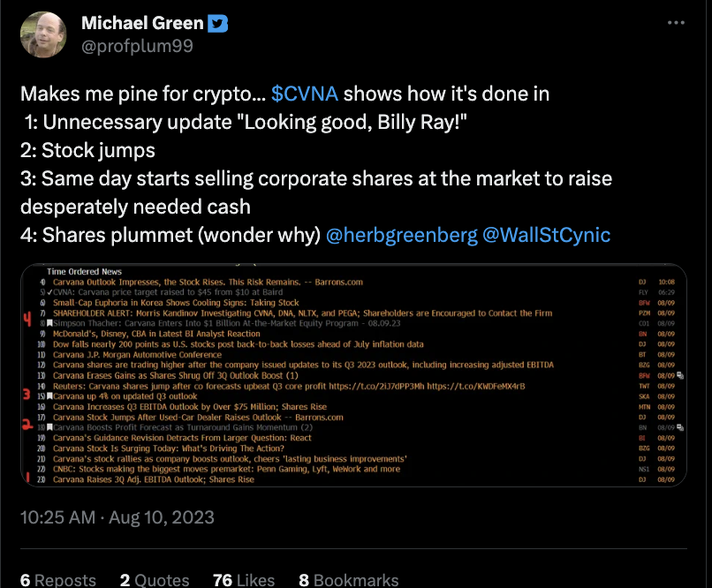Click the 10:25 AM Aug 10 timestamp
Screen dimensions: 712x588
pyautogui.click(x=117, y=517)
